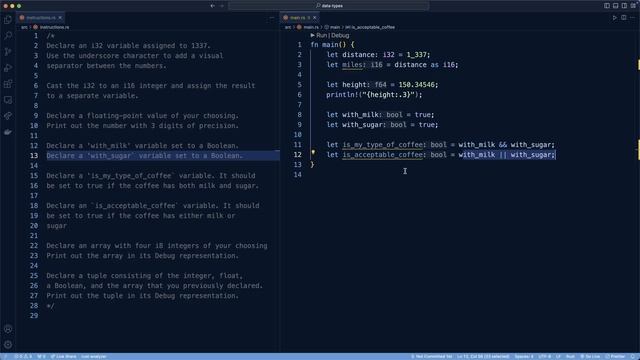Open more actions for main.rs editor group
Viewport: 640px width, 360px height.
(x=633, y=18)
